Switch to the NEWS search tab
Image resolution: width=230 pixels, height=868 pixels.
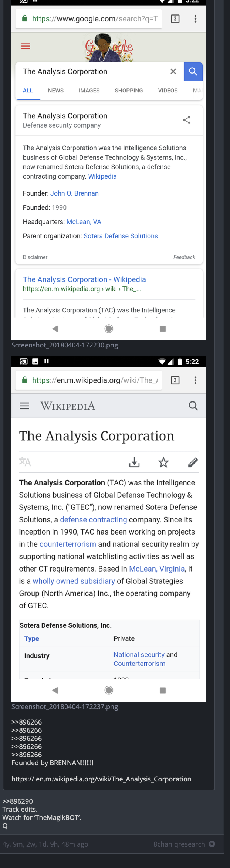pos(56,91)
